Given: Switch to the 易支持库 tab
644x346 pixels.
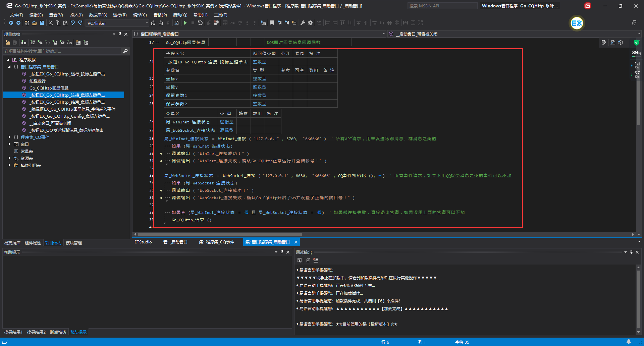Looking at the screenshot, I should pos(12,243).
